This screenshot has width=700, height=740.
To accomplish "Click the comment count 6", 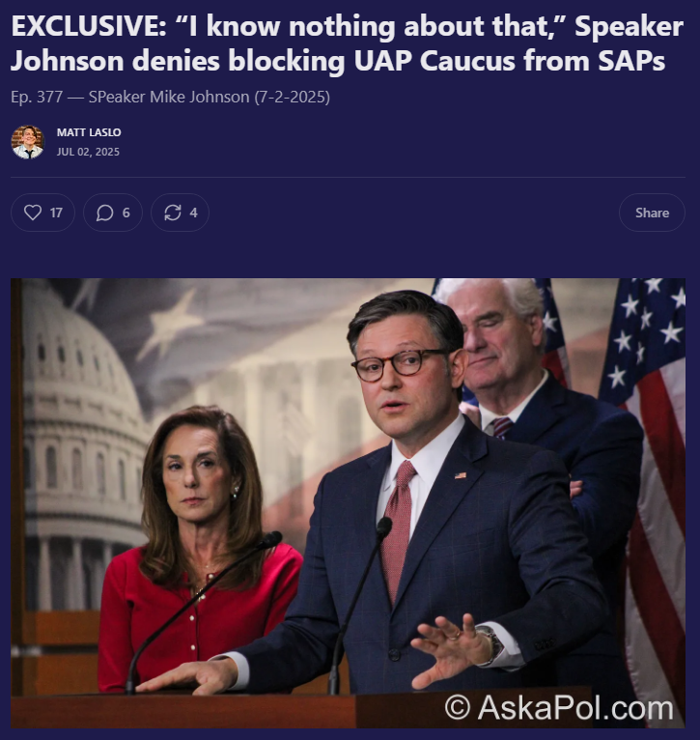I will [x=126, y=213].
